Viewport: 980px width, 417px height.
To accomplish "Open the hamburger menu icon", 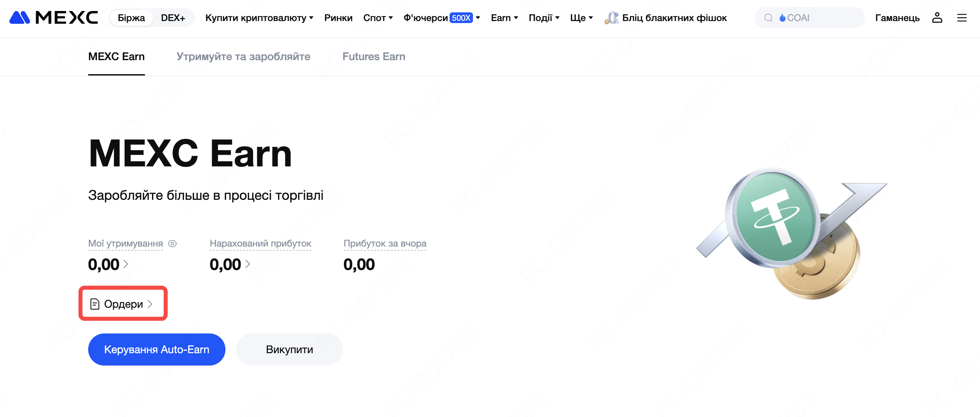I will tap(961, 17).
